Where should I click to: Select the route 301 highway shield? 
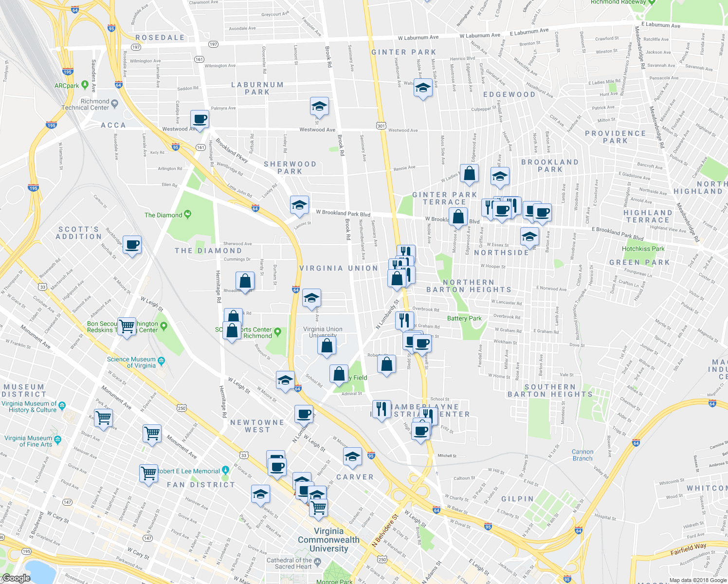pyautogui.click(x=381, y=126)
